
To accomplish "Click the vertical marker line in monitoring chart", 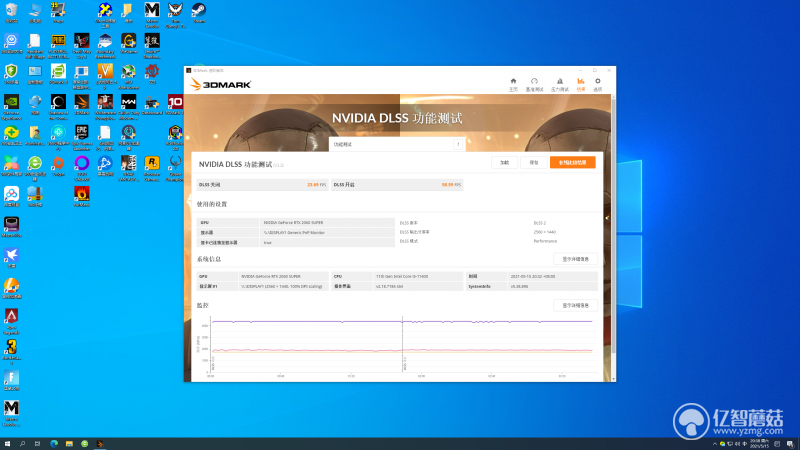I will click(x=402, y=344).
